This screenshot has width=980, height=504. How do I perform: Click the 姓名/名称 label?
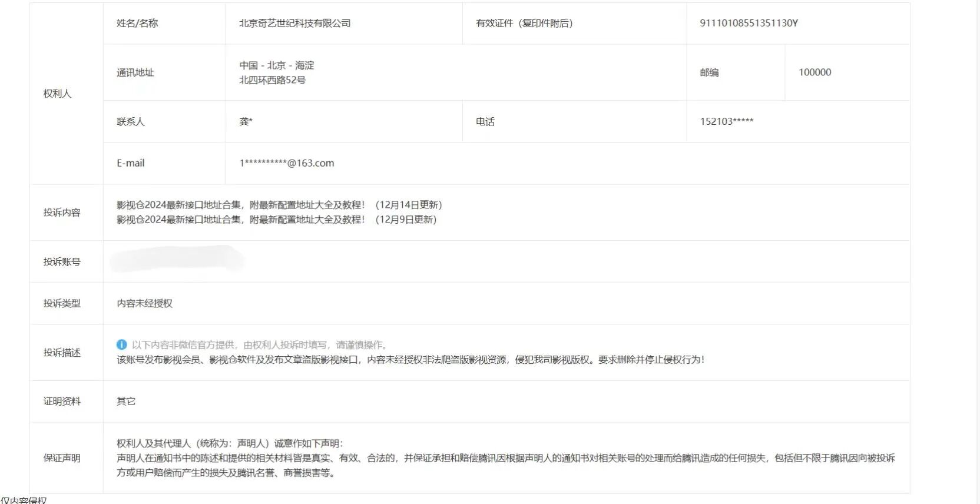tap(137, 23)
